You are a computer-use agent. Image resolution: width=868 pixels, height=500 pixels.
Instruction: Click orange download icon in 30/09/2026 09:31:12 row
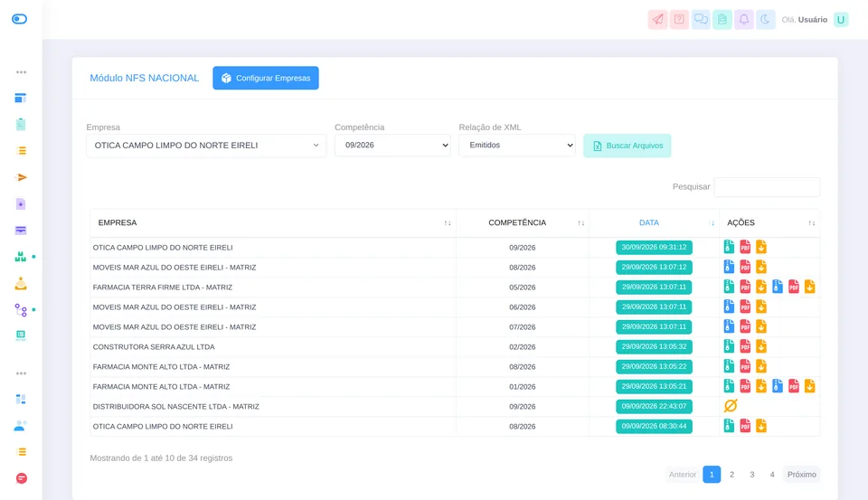[761, 247]
